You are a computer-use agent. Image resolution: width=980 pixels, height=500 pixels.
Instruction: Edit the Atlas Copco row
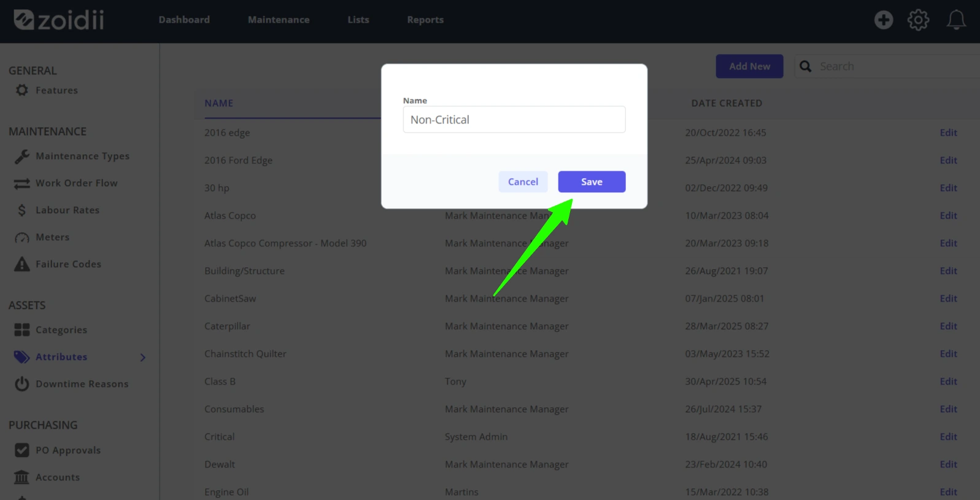pos(948,216)
